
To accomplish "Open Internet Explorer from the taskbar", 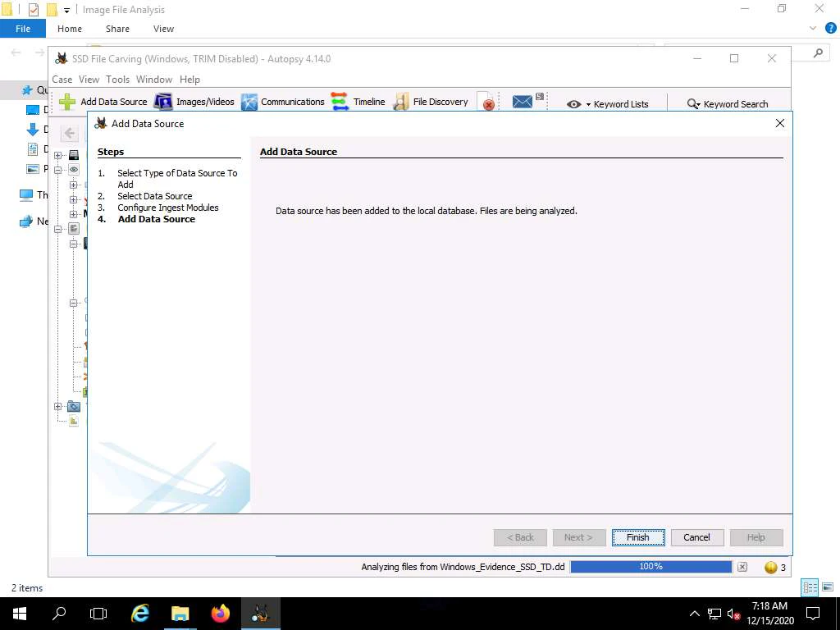I will point(140,614).
